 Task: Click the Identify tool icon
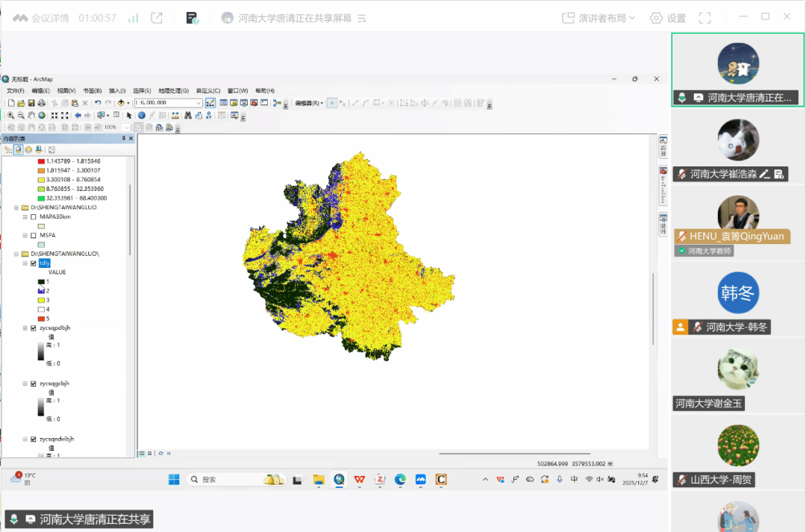pos(142,116)
